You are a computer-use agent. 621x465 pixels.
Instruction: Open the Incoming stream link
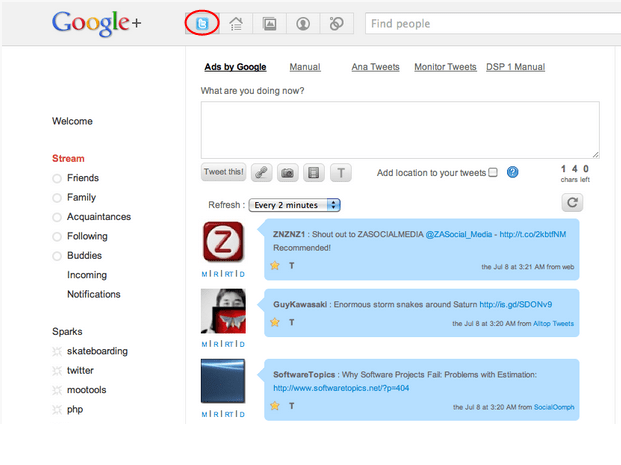point(87,275)
